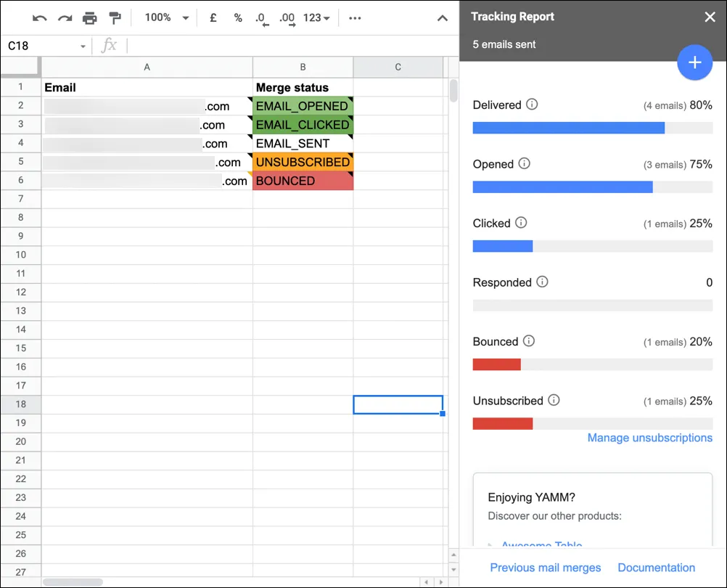Click the info icon next to Responded

542,282
